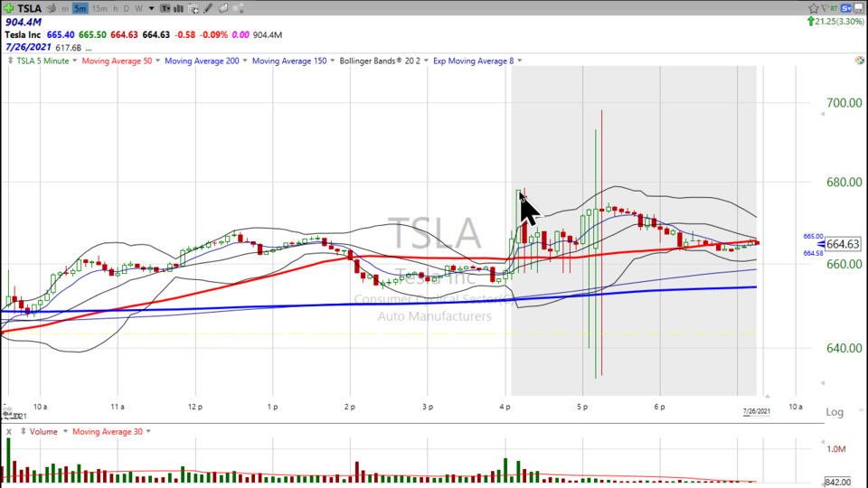Expand the Volume dropdown arrow
Viewport: 868px width, 488px height.
(x=65, y=432)
